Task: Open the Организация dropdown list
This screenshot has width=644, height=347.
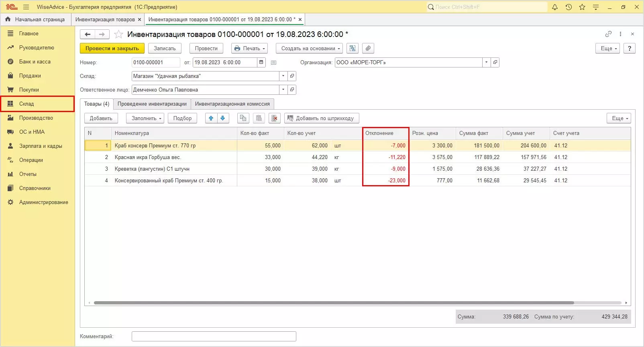Action: click(486, 62)
